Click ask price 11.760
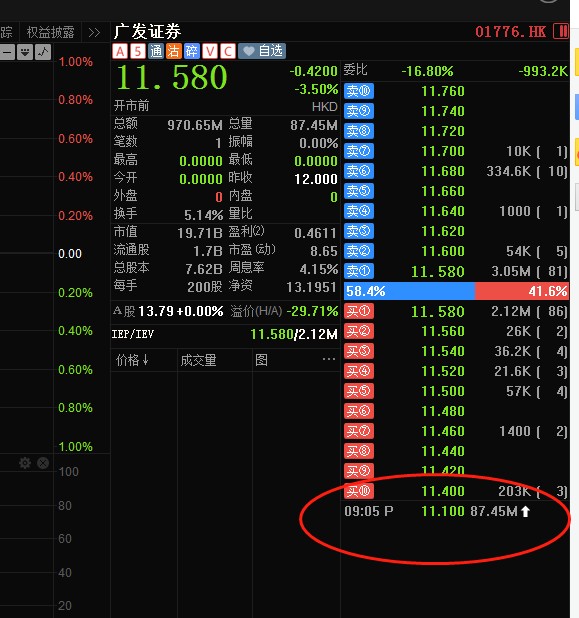Screen dimensions: 579x618 tap(443, 91)
